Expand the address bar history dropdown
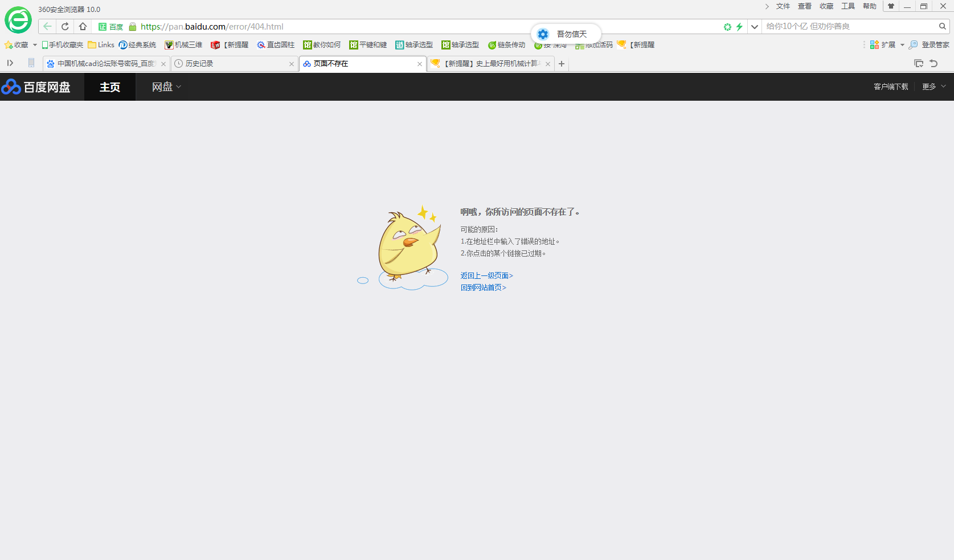This screenshot has height=560, width=954. (755, 27)
